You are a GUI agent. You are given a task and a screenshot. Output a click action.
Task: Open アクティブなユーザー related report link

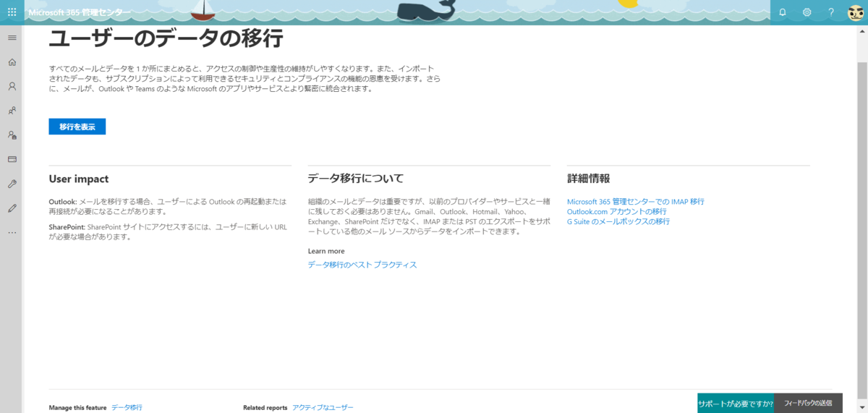(x=323, y=408)
